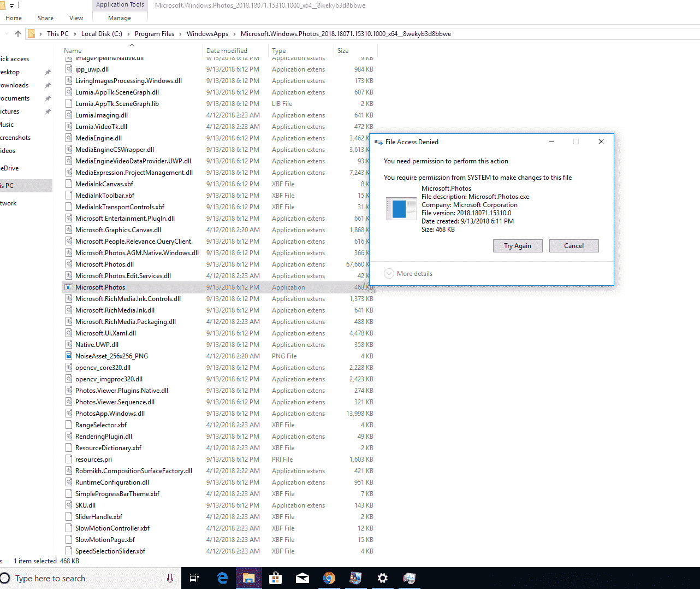Click Try Again in the dialog
This screenshot has width=700, height=589.
(x=518, y=246)
